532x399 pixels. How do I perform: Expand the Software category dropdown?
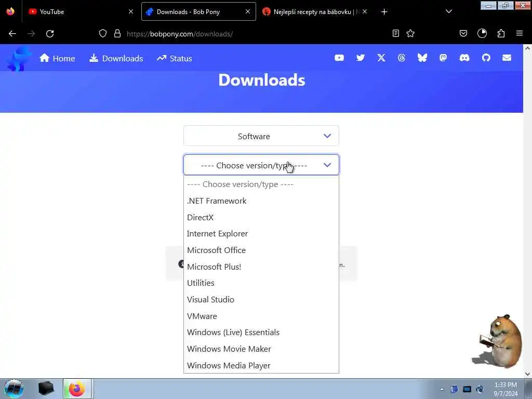(x=261, y=136)
